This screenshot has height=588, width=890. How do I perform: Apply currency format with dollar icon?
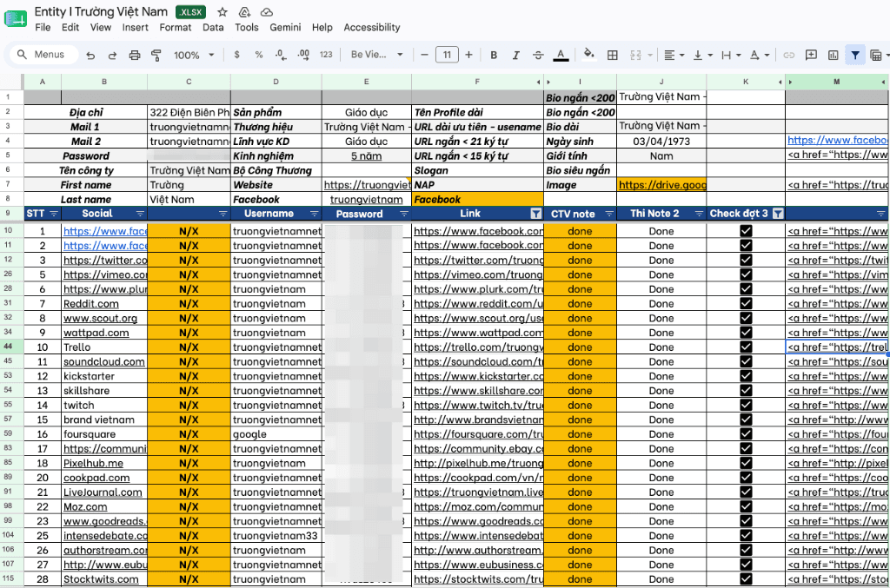236,55
